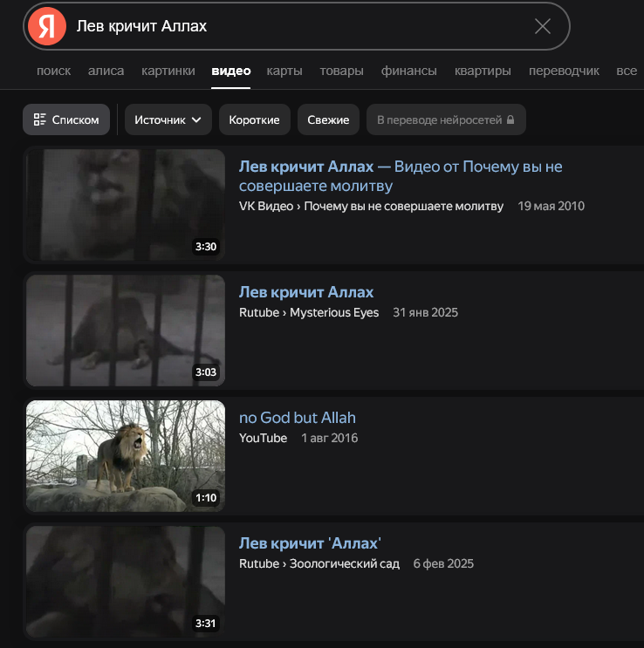Click the list icon in 'Списком' button
The image size is (644, 648).
tap(40, 119)
